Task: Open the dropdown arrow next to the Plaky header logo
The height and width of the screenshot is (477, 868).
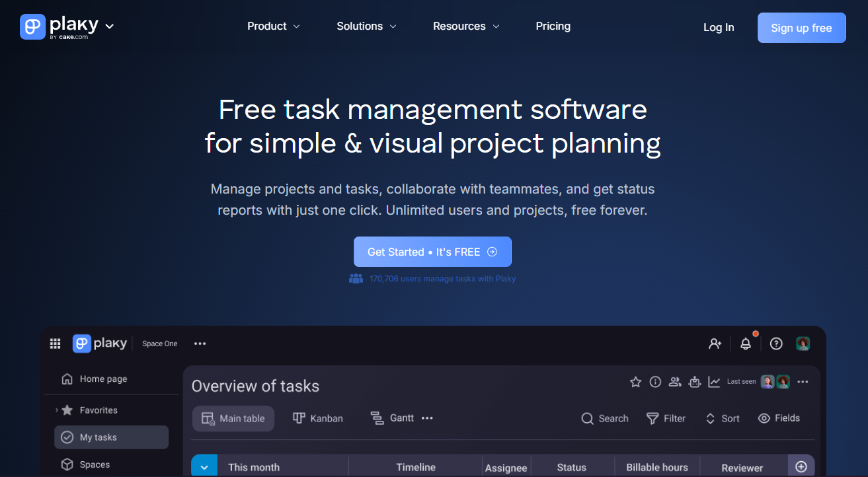Action: [110, 26]
